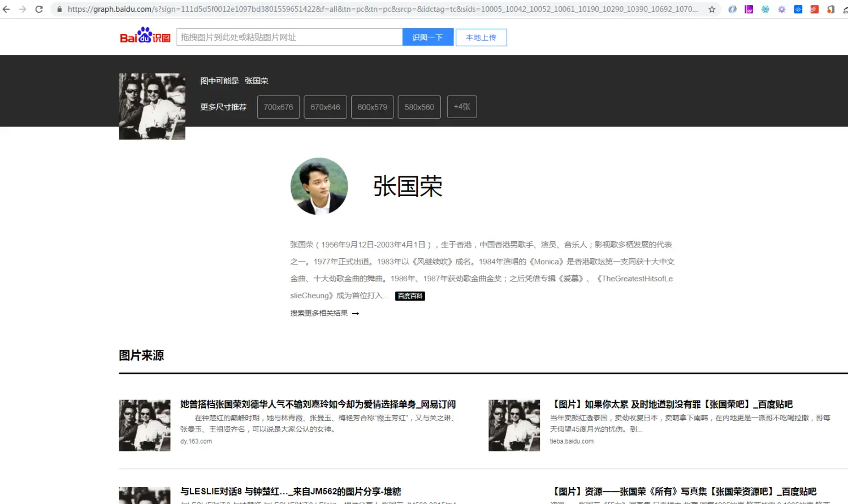
Task: Open thumbnail of the 网易订阅 result
Action: coord(145,425)
